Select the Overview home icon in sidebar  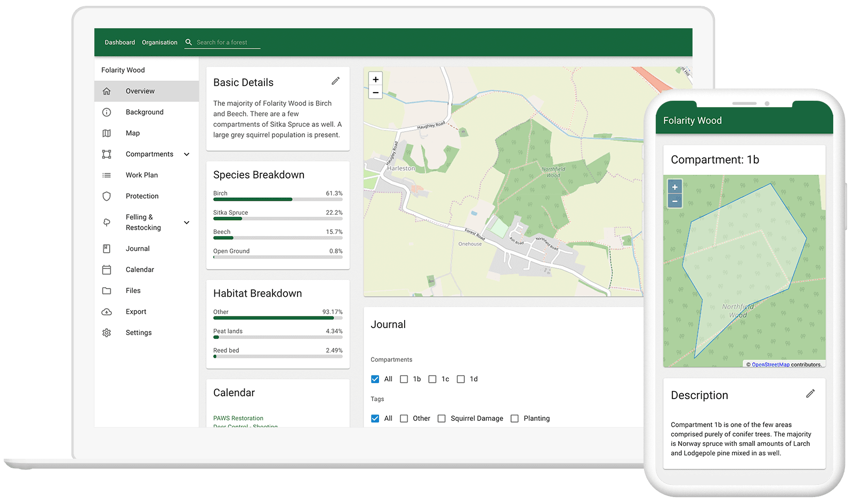pyautogui.click(x=107, y=91)
